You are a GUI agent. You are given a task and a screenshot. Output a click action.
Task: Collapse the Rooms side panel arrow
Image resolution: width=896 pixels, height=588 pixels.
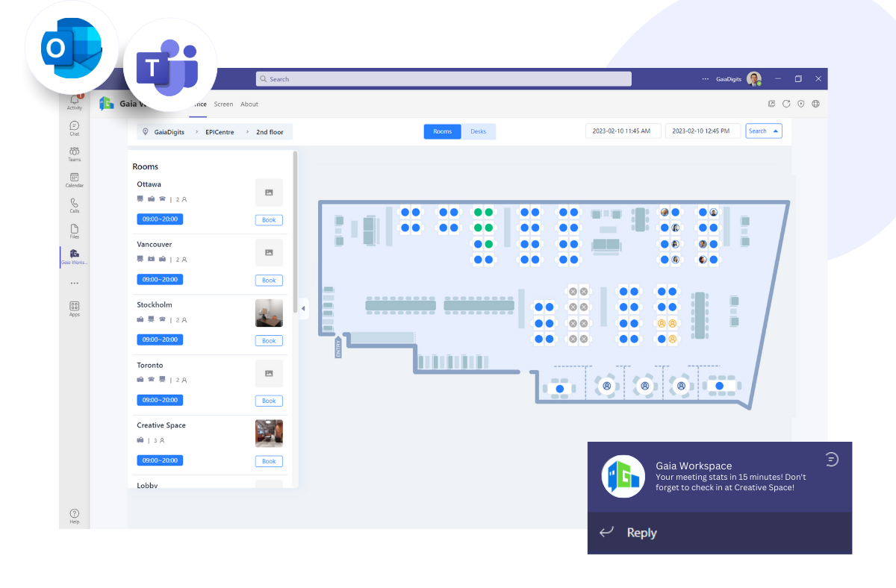click(x=303, y=308)
